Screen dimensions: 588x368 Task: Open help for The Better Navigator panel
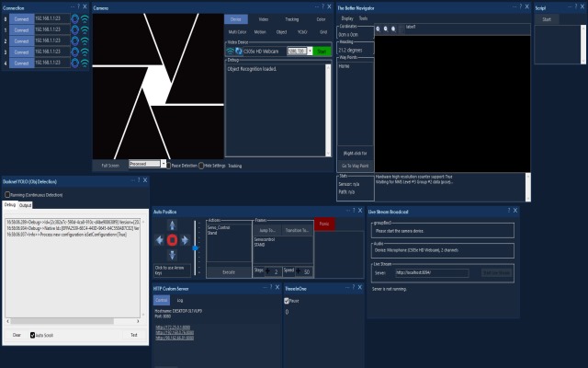pyautogui.click(x=521, y=6)
